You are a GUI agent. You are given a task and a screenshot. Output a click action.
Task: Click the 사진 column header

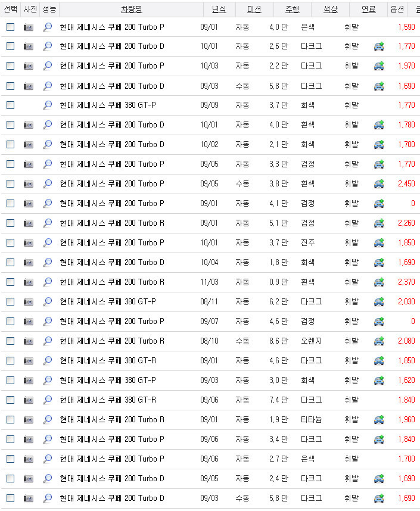[30, 9]
